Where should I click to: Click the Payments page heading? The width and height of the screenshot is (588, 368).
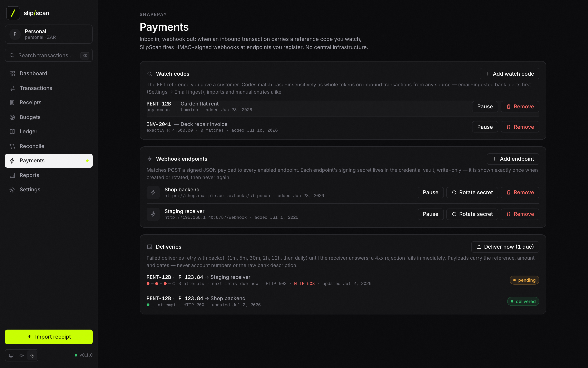164,27
